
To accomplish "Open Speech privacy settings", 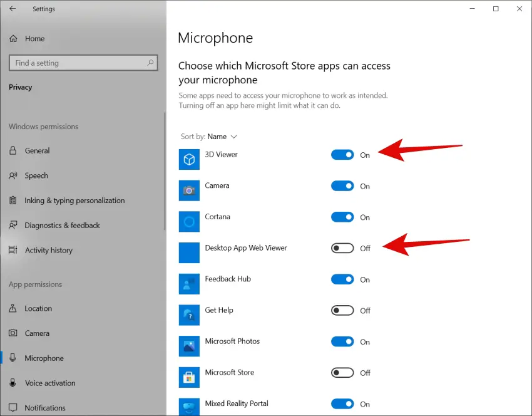I will tap(36, 175).
